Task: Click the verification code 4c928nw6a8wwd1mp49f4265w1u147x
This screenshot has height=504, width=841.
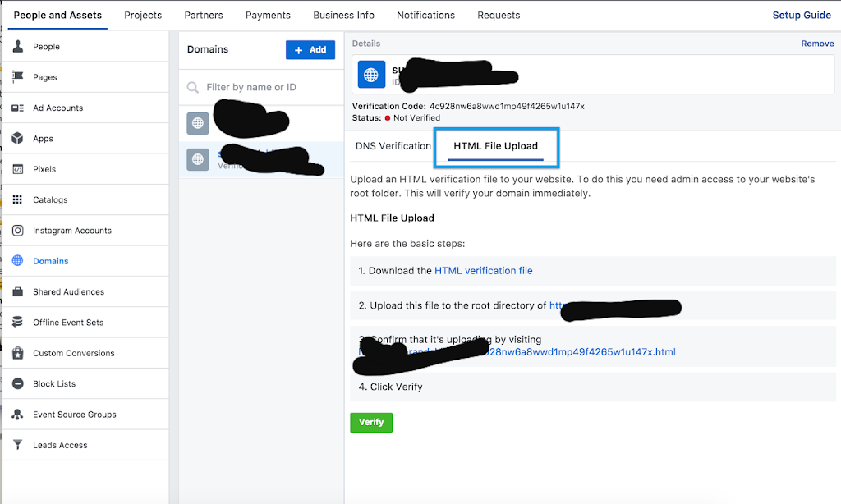Action: pyautogui.click(x=507, y=106)
